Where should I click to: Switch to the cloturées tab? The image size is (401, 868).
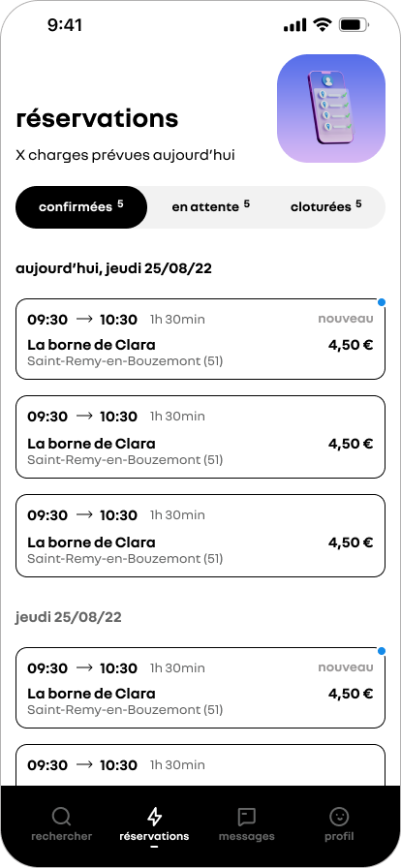326,207
